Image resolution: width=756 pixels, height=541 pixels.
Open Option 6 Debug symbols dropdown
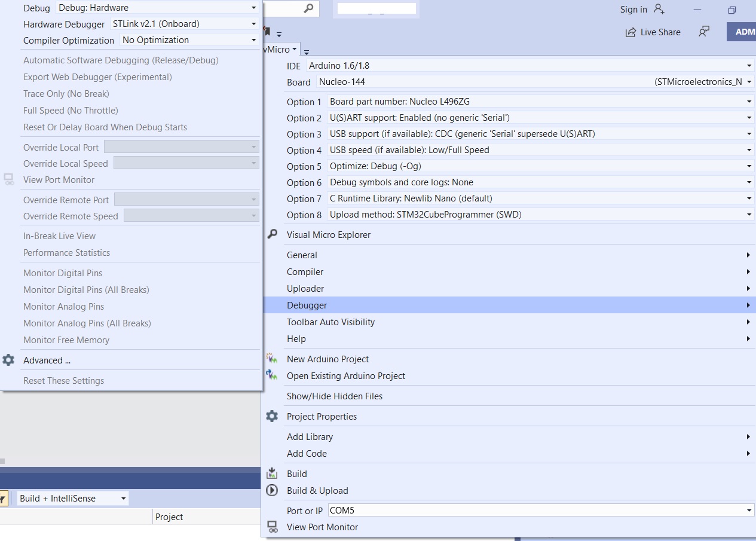541,182
